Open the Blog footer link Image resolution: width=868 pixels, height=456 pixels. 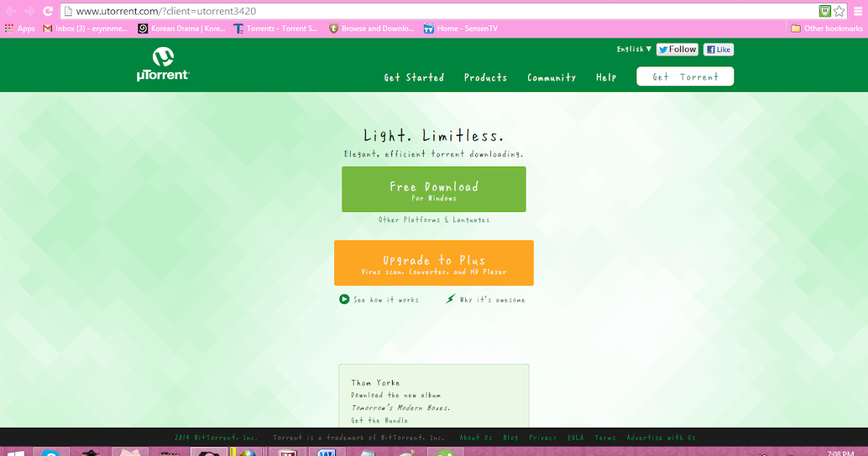(511, 438)
